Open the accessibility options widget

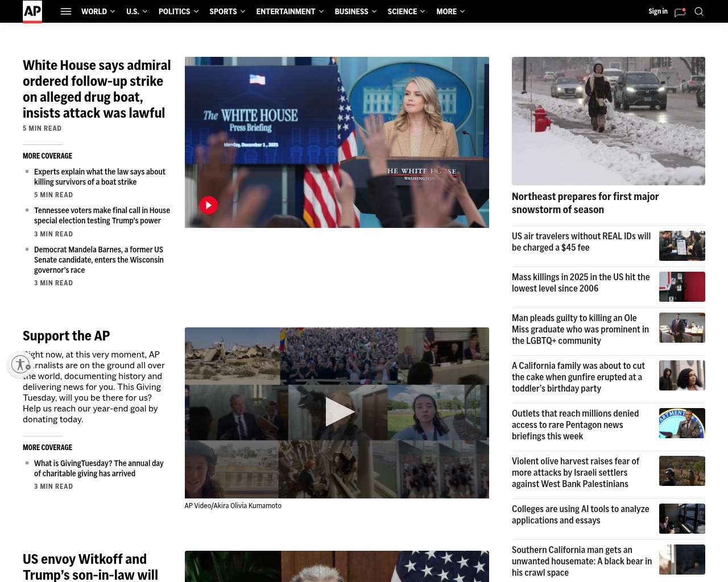coord(20,364)
